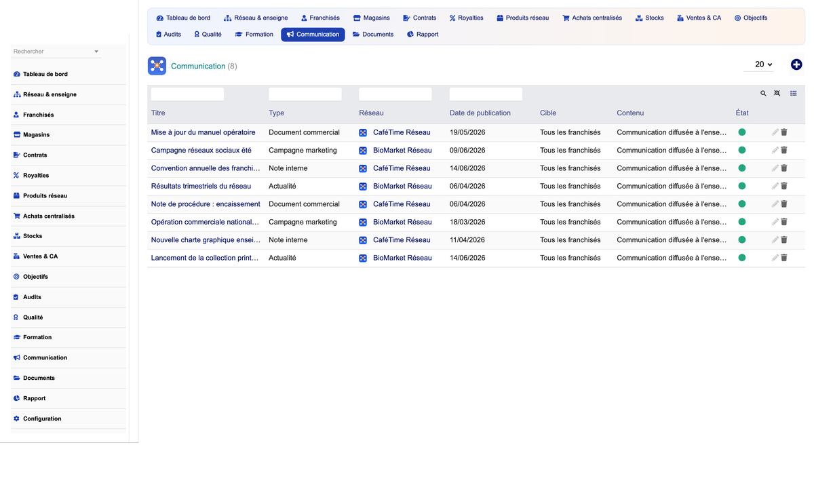Switch to Objectifs tab in top navigation
This screenshot has height=504, width=814.
coord(751,18)
